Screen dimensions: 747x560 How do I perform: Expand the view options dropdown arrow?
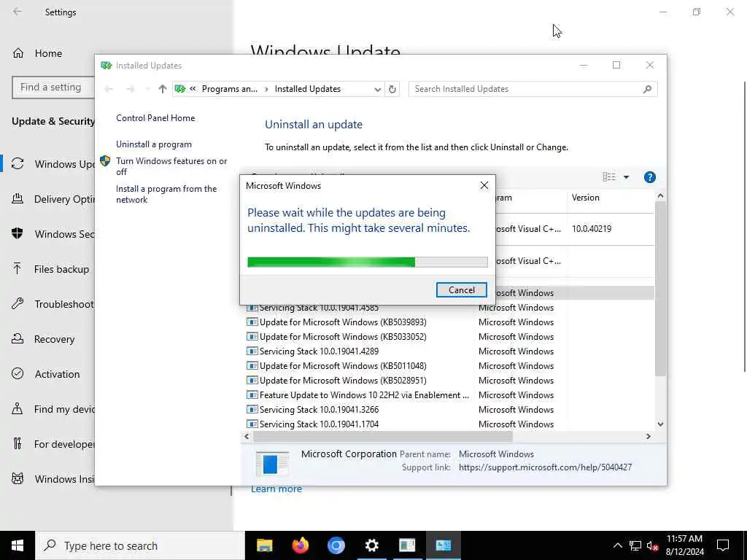[626, 177]
